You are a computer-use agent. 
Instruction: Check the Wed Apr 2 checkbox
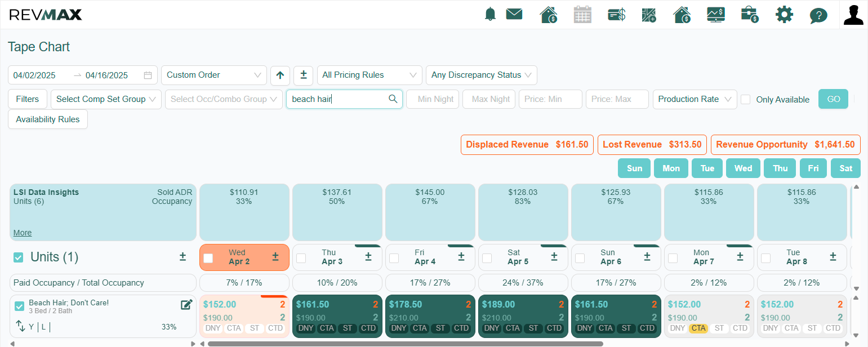click(208, 258)
